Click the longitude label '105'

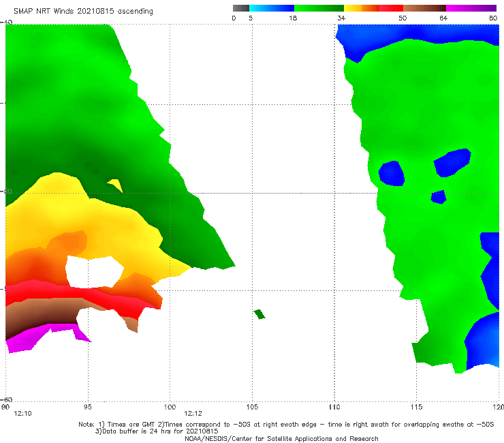[252, 408]
